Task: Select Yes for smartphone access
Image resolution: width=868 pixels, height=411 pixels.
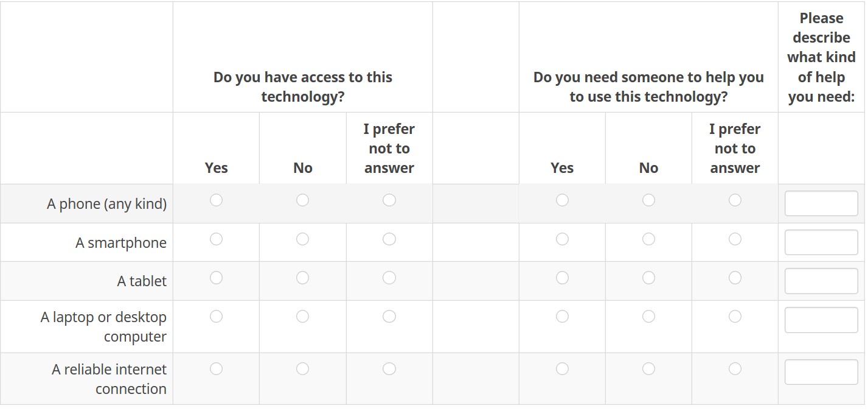Action: click(216, 239)
